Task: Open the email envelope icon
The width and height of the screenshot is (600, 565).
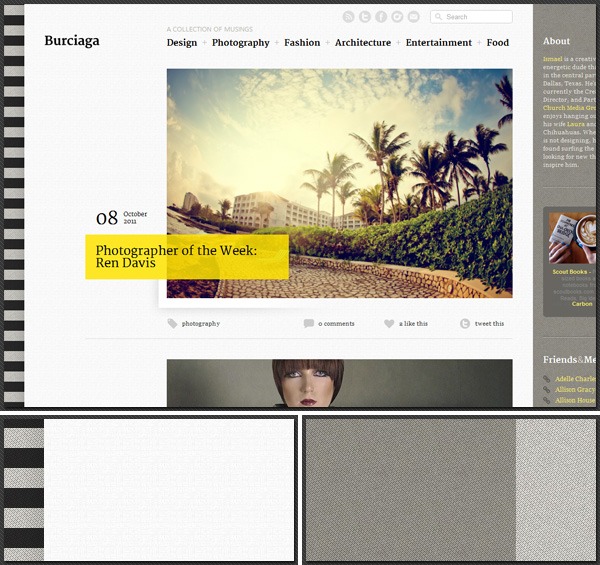Action: (x=414, y=17)
